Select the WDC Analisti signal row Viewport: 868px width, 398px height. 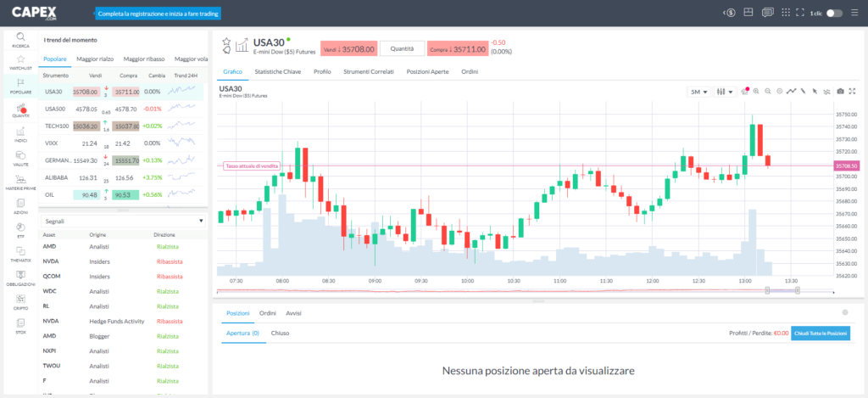click(x=124, y=291)
